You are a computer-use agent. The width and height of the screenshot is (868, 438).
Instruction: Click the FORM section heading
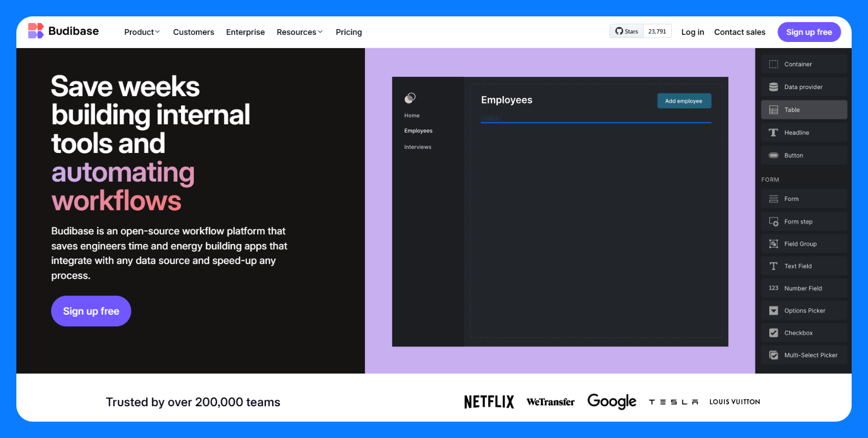tap(770, 180)
